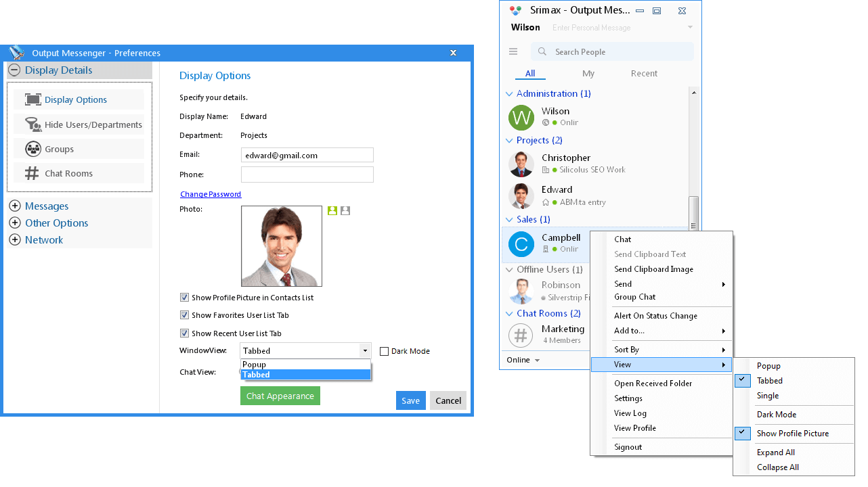Click the Marketing chat room hash icon
The image size is (868, 487).
click(521, 335)
